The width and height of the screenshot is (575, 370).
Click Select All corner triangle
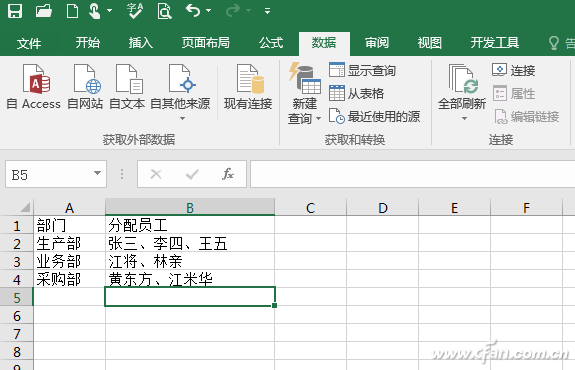25,208
